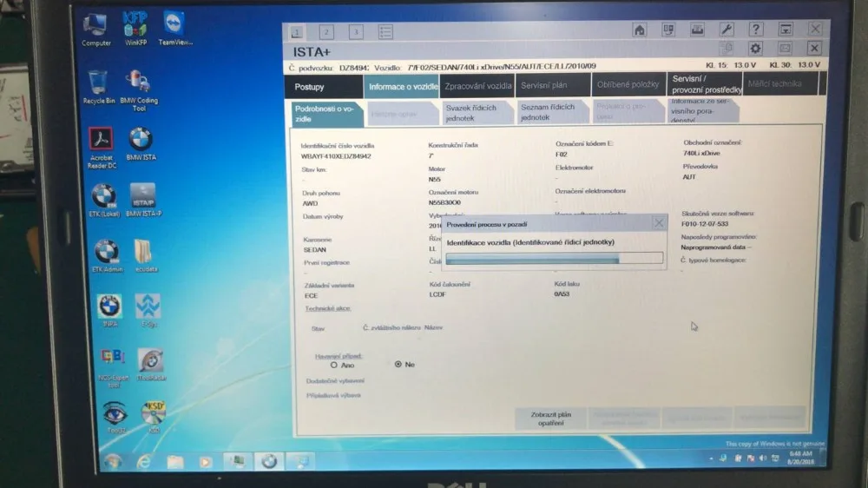The width and height of the screenshot is (868, 488).
Task: Switch to ISTA+ session number 2
Action: click(326, 32)
